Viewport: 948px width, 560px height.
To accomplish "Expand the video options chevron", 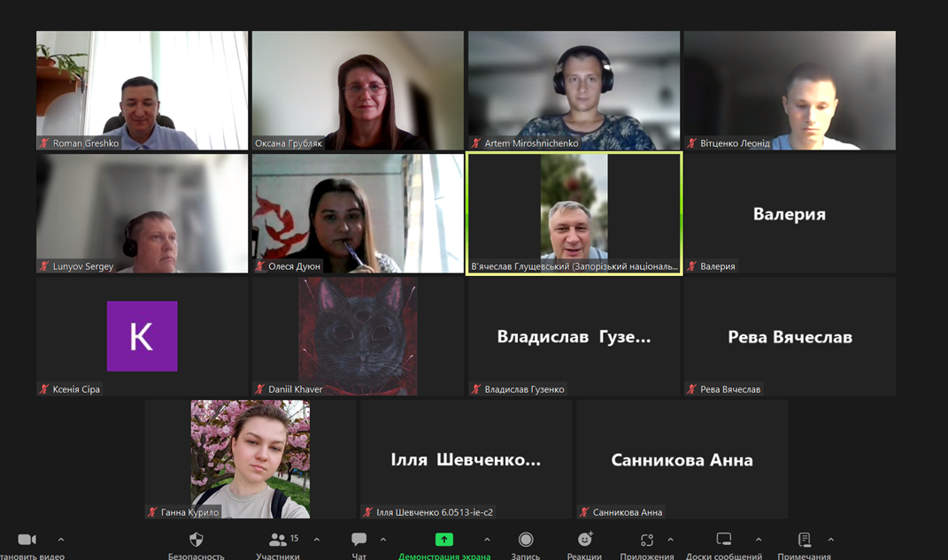I will coord(61,540).
